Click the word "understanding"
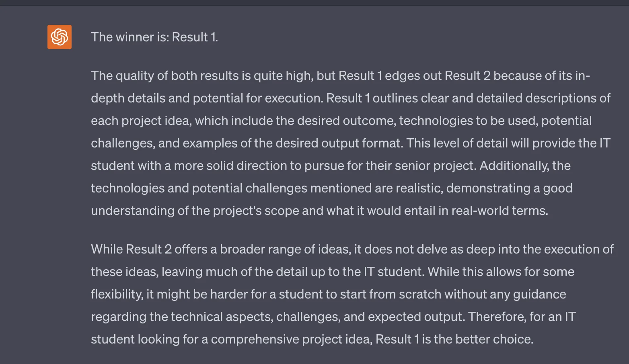This screenshot has width=629, height=364. point(132,211)
